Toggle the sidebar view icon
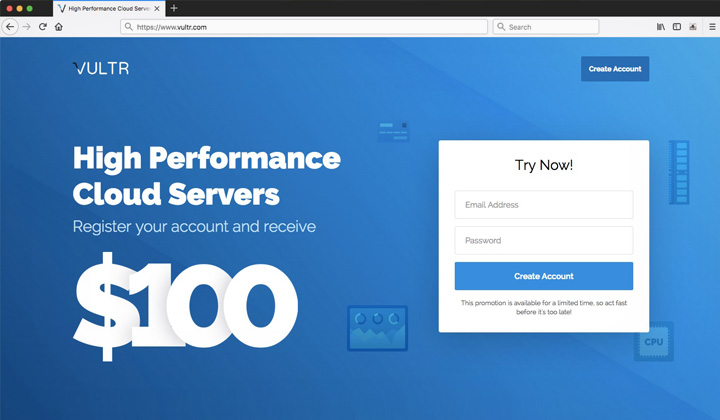This screenshot has width=720, height=420. pos(677,27)
